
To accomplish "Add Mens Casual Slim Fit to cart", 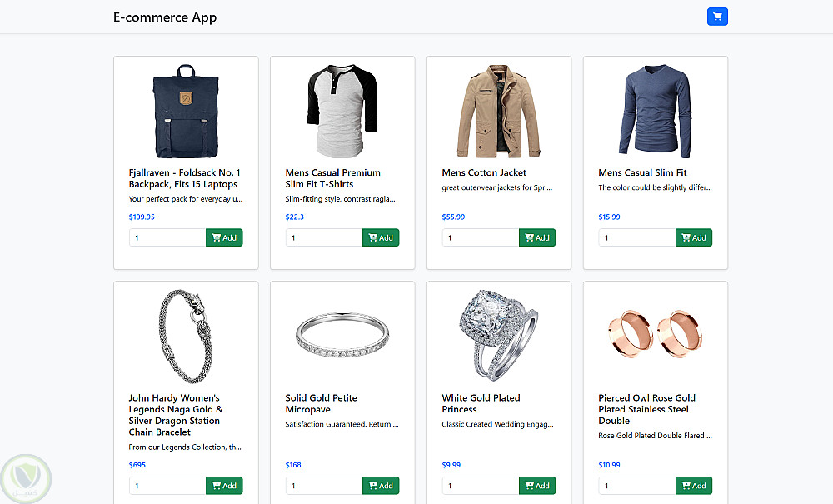I will (x=694, y=237).
